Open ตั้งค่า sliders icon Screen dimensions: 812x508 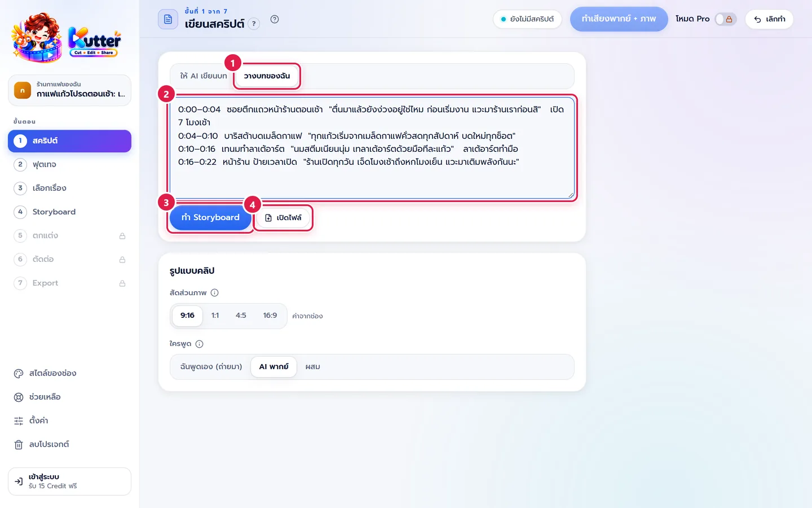(19, 421)
